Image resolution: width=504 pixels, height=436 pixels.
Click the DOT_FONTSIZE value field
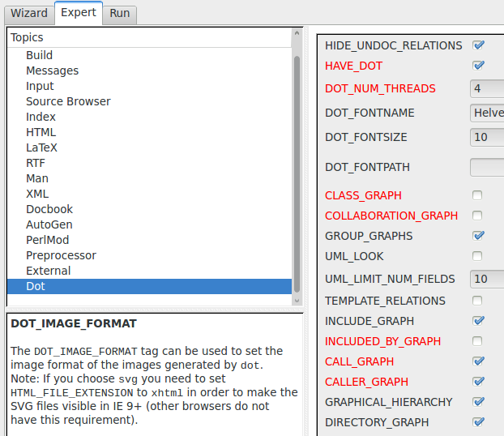click(487, 137)
